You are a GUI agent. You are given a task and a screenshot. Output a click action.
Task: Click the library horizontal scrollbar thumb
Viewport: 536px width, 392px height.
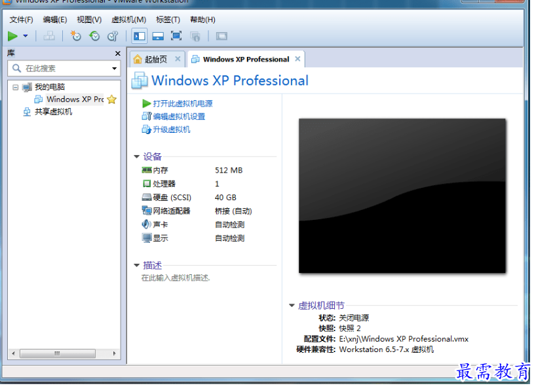(x=58, y=353)
